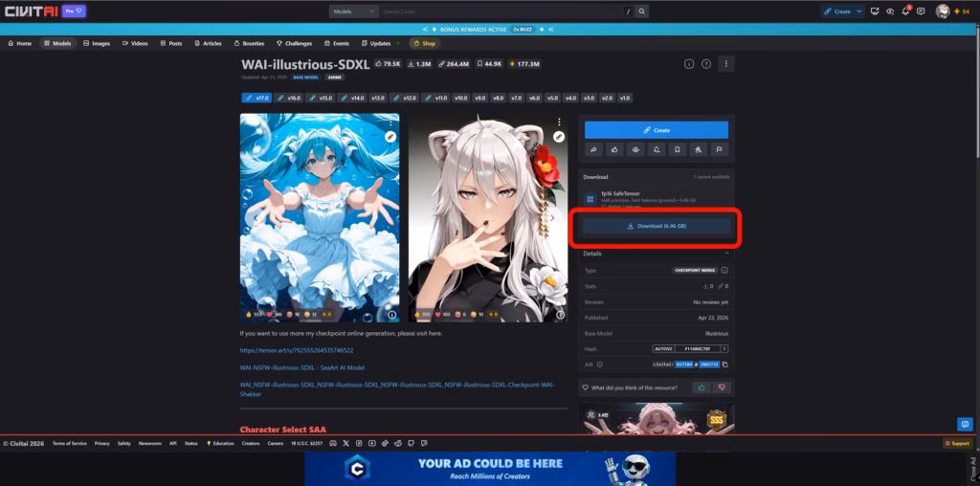Open the chat messages icon

coord(921,11)
